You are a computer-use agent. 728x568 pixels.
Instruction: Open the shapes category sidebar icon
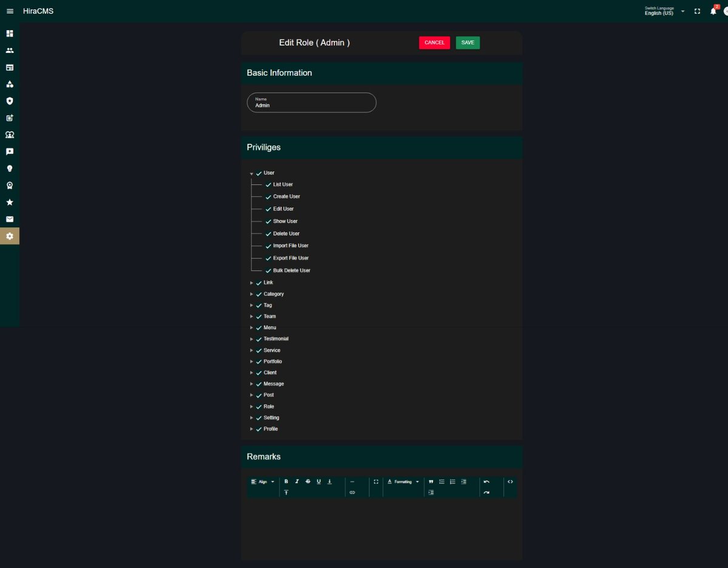point(10,84)
